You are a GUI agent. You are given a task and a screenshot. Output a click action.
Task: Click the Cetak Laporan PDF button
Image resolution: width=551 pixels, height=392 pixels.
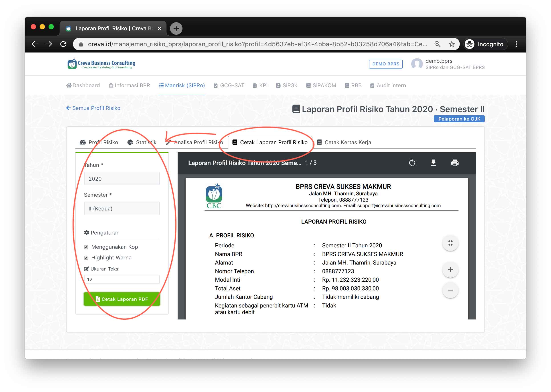tap(122, 299)
